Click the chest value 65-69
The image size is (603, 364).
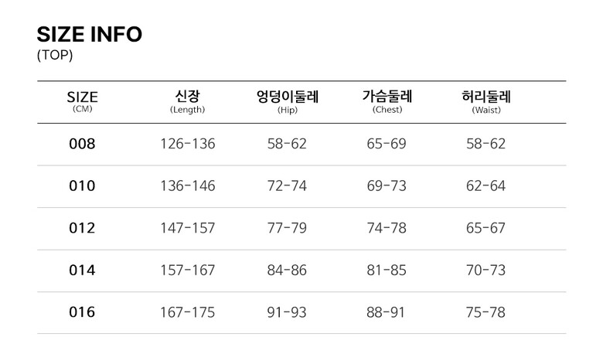point(387,144)
